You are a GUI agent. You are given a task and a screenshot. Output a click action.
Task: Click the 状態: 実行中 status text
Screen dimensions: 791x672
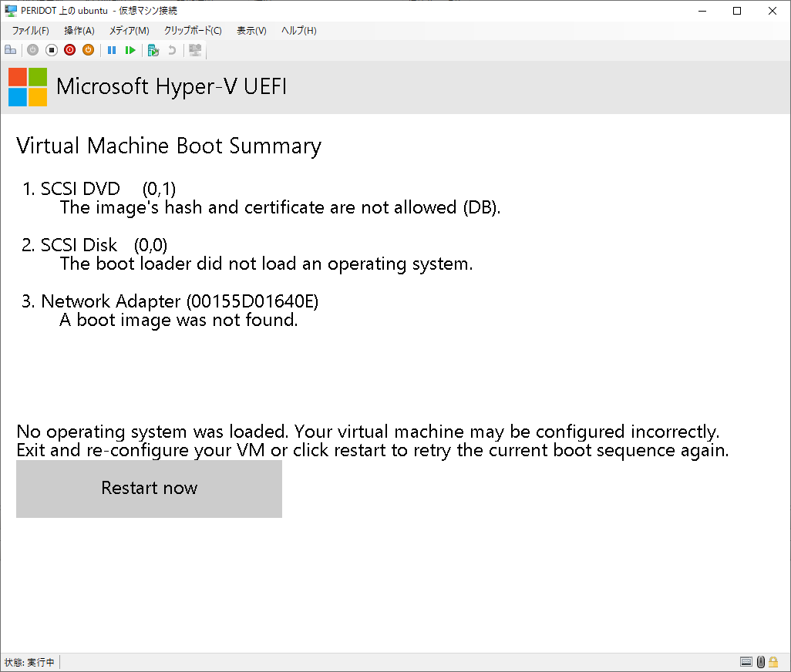coord(29,662)
